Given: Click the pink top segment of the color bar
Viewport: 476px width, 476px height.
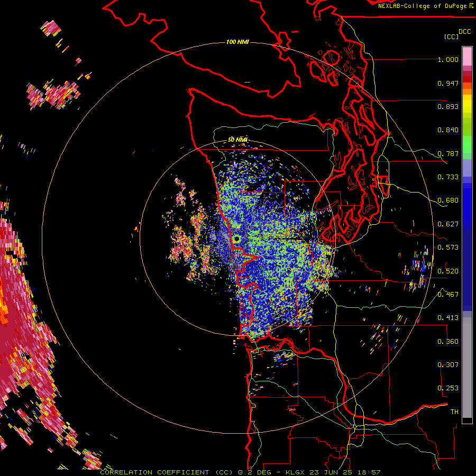Looking at the screenshot, I should coord(467,56).
